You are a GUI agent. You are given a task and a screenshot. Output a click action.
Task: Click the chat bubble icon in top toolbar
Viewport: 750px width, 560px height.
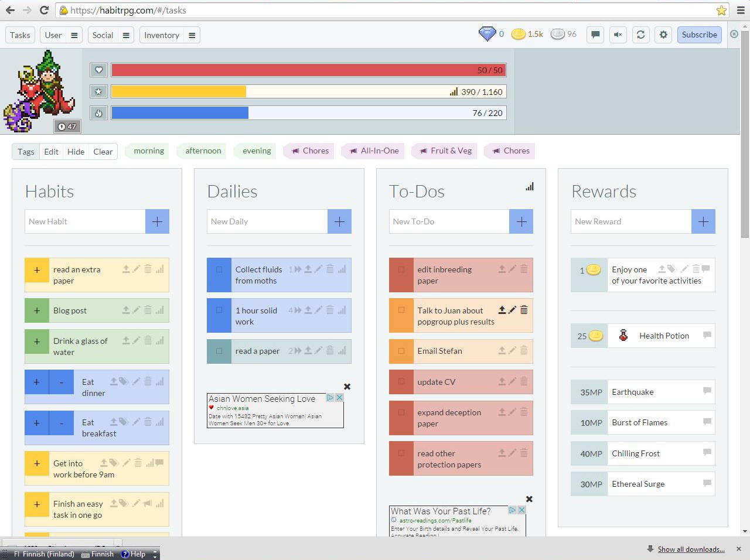click(595, 35)
